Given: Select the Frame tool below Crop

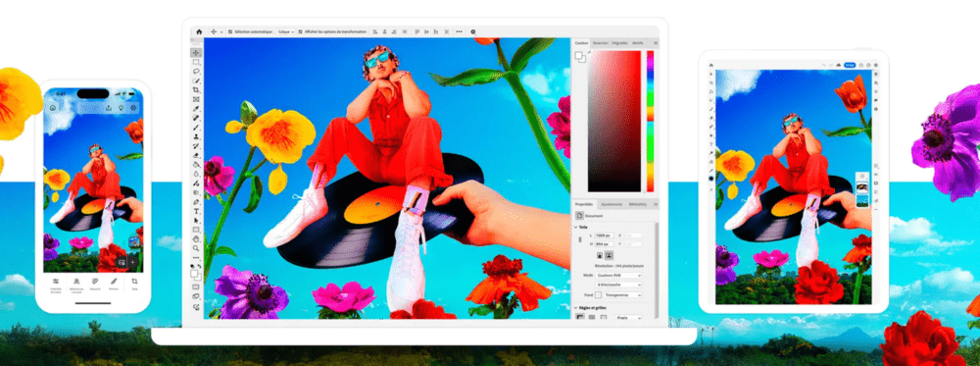Looking at the screenshot, I should pos(196,99).
